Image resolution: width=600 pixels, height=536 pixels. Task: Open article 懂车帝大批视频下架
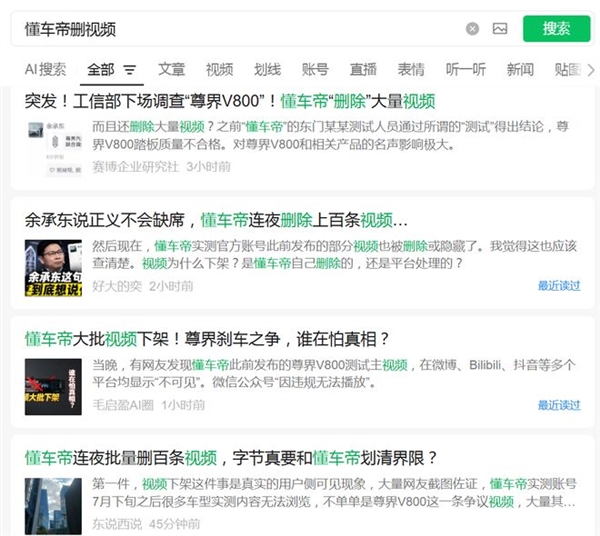click(207, 339)
